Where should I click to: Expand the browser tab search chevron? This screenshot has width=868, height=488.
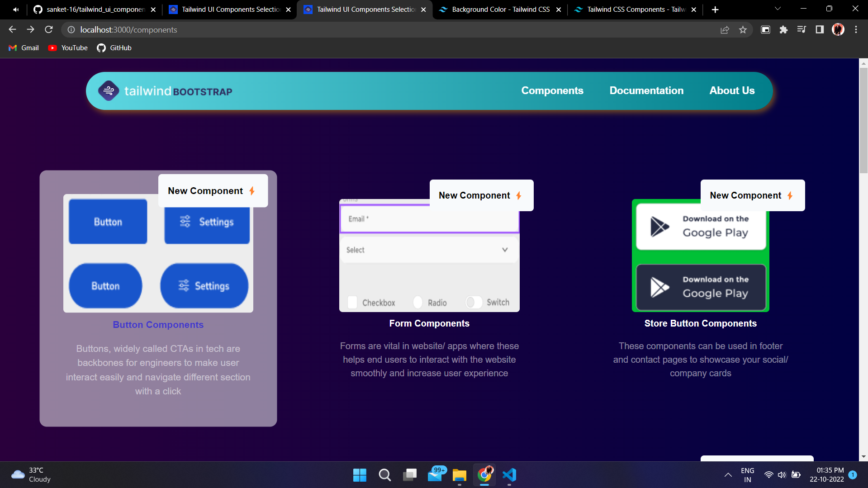(x=777, y=9)
